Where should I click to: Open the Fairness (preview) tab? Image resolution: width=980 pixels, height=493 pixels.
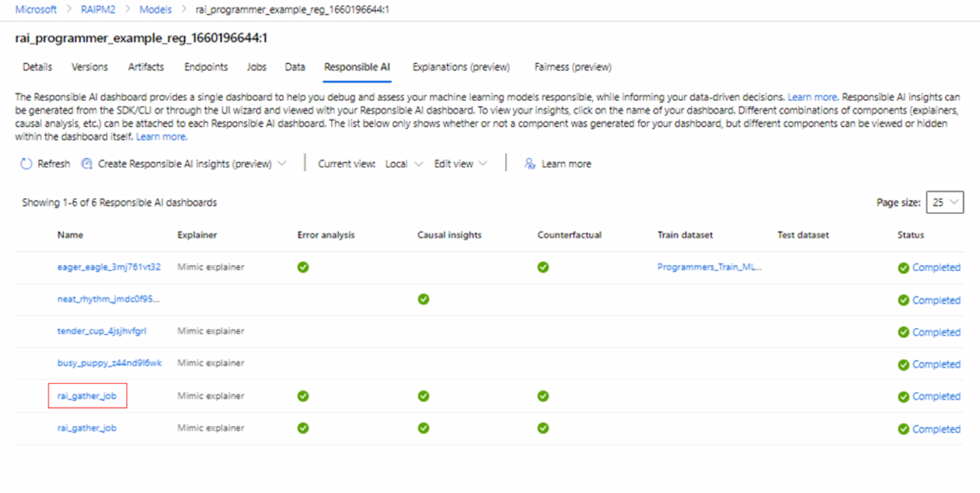(x=572, y=66)
